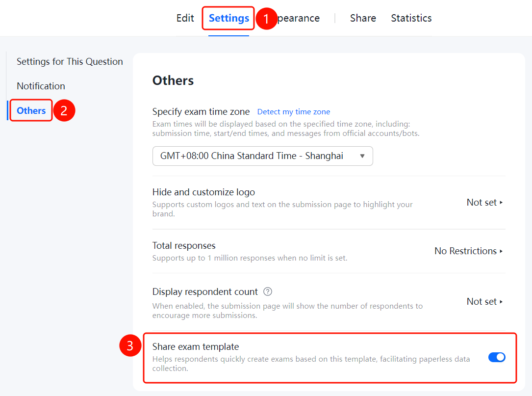Expand Display respondent count Not set
The width and height of the screenshot is (532, 396).
[484, 302]
